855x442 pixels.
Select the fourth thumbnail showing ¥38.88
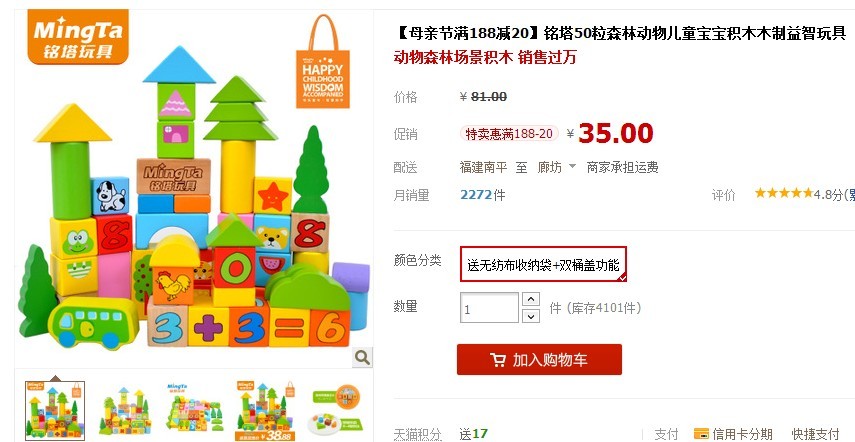point(265,410)
